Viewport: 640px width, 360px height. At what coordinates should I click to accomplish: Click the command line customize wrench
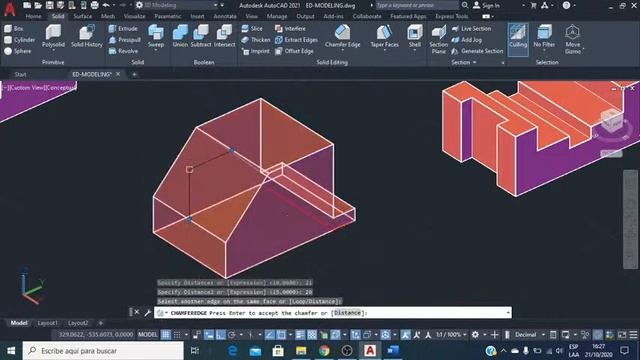click(148, 313)
